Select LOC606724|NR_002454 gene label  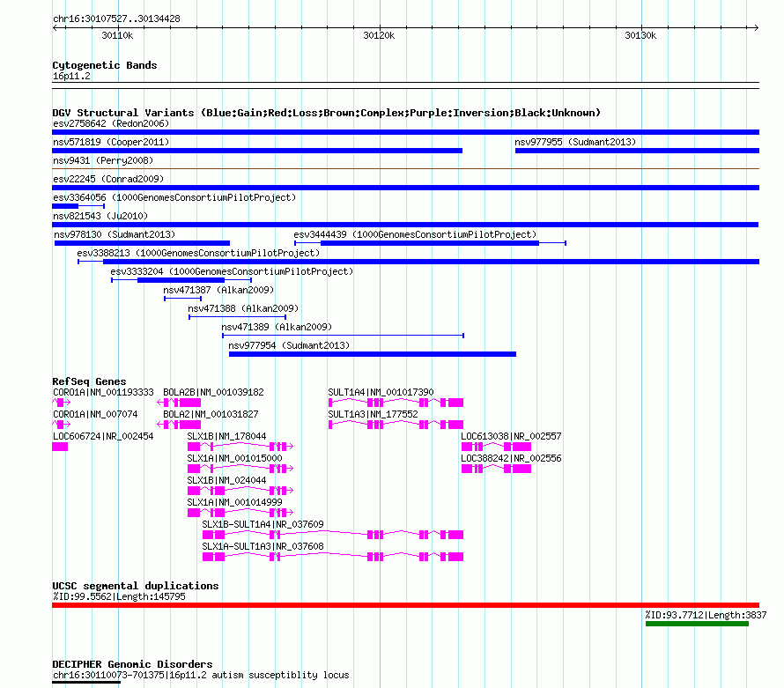click(103, 437)
